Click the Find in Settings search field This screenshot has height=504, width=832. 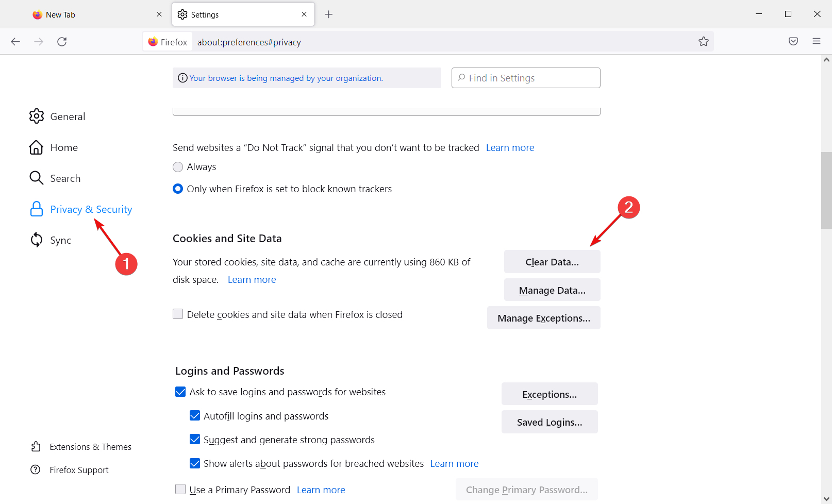pos(525,78)
